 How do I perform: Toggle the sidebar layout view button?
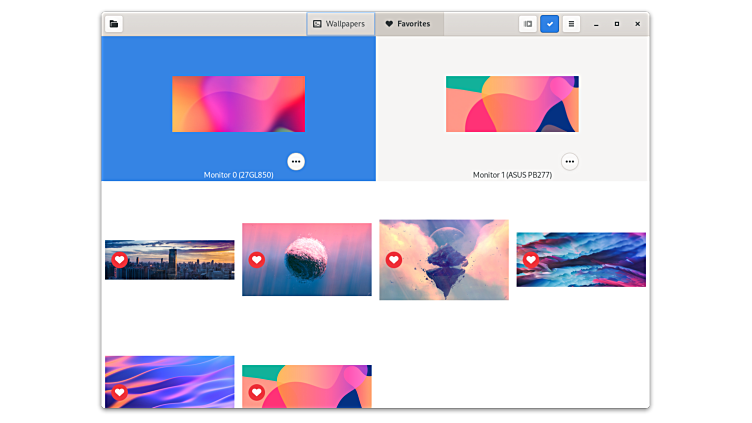point(528,24)
